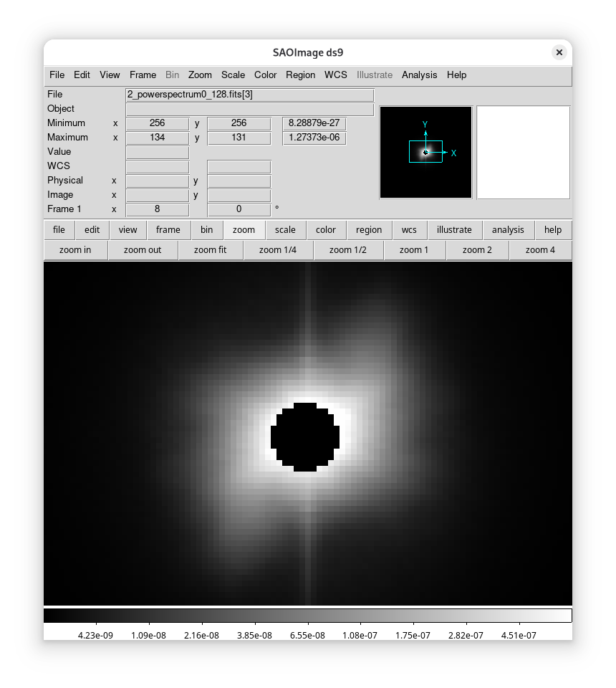Click the panner thumbnail with XY compass
Viewport: 616px width, 688px height.
click(425, 152)
